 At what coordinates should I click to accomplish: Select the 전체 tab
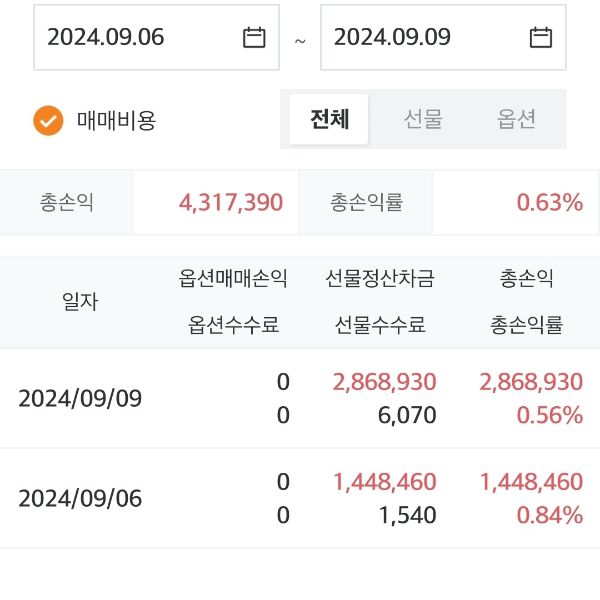point(329,120)
